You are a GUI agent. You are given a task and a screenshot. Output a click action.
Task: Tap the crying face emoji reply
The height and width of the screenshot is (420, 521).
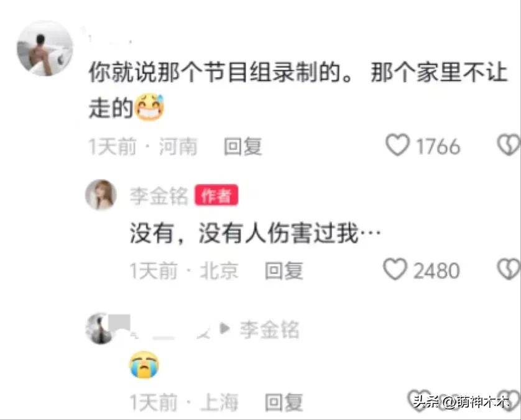point(144,365)
